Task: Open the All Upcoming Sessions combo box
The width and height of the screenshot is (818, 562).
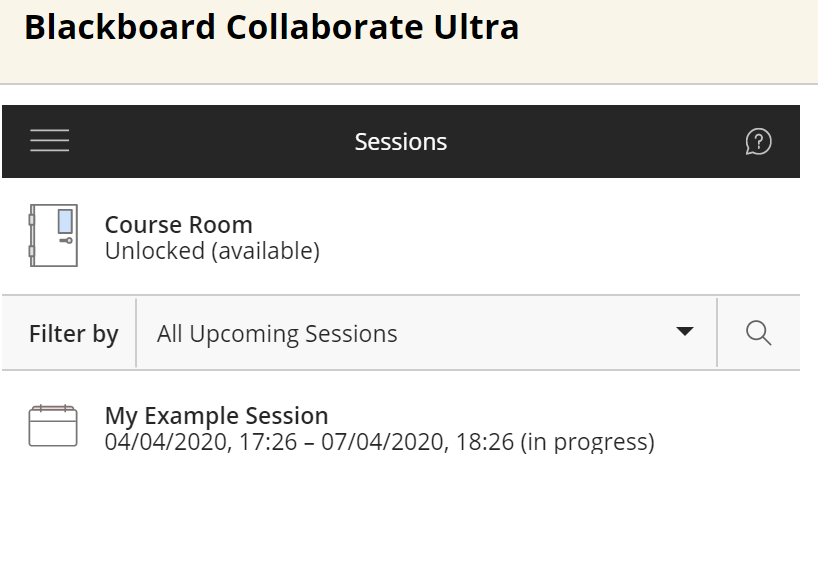Action: [x=400, y=334]
